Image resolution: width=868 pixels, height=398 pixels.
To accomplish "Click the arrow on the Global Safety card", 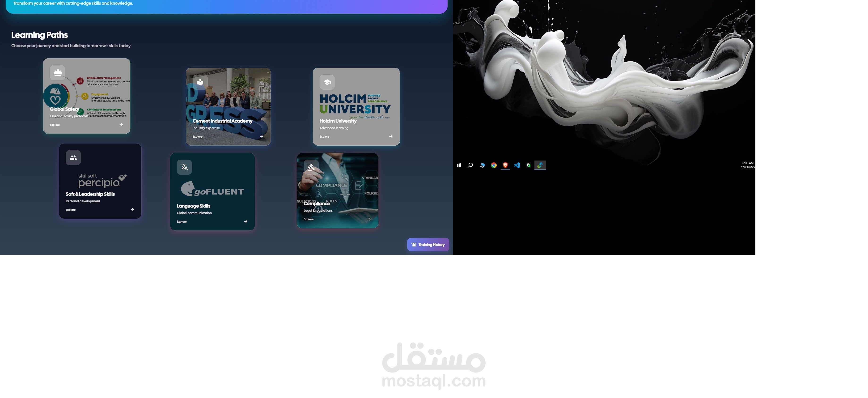I will (x=121, y=125).
